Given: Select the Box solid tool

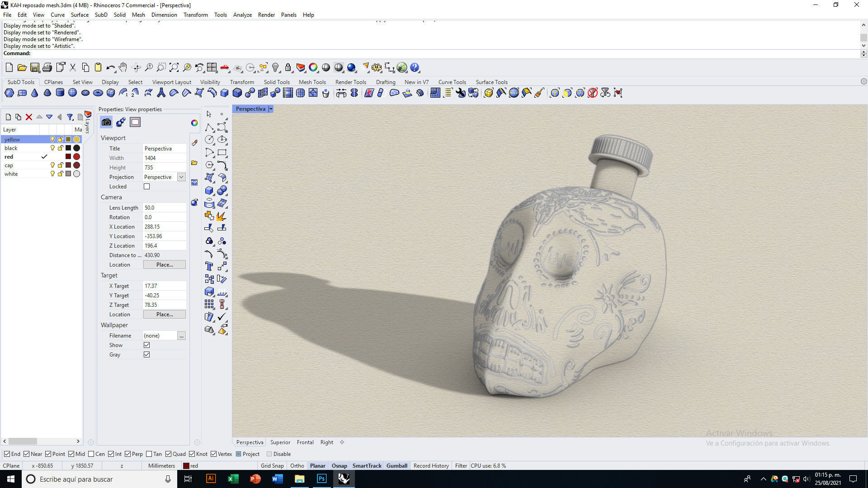Looking at the screenshot, I should 209,190.
